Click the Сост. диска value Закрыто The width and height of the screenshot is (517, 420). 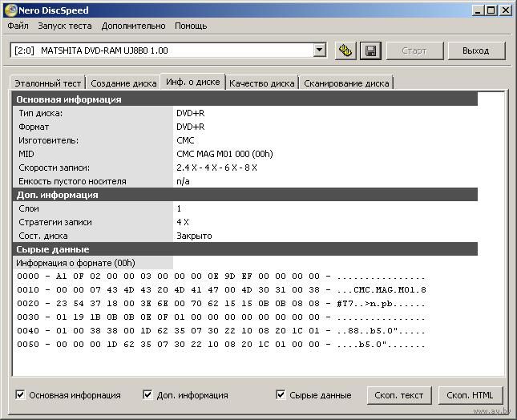click(194, 236)
